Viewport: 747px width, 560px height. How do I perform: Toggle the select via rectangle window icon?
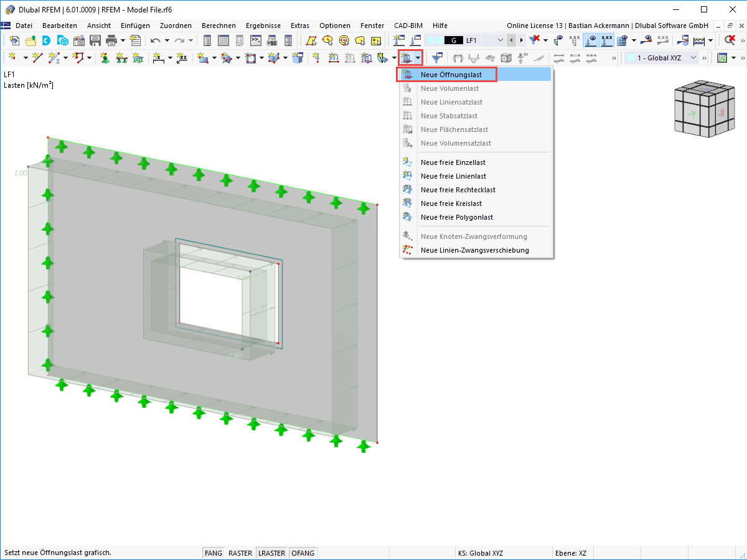[x=310, y=40]
